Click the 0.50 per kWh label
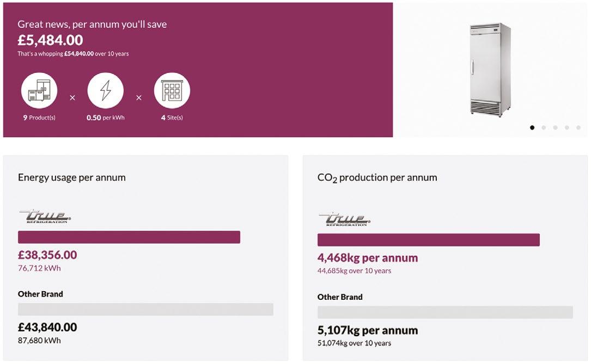This screenshot has height=364, width=591. click(106, 118)
